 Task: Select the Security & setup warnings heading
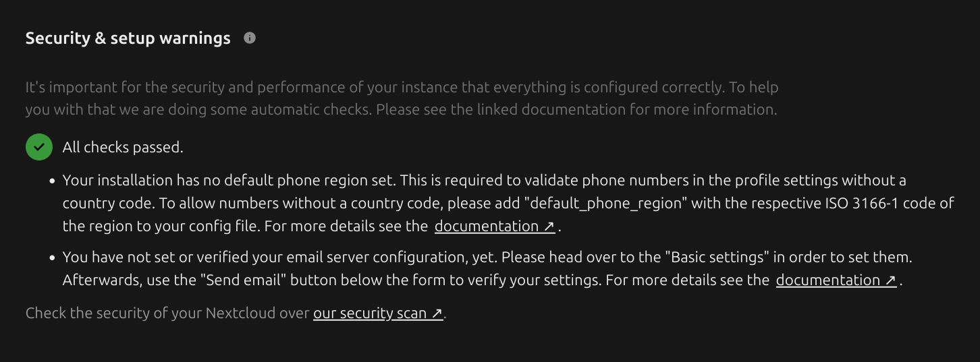tap(128, 38)
